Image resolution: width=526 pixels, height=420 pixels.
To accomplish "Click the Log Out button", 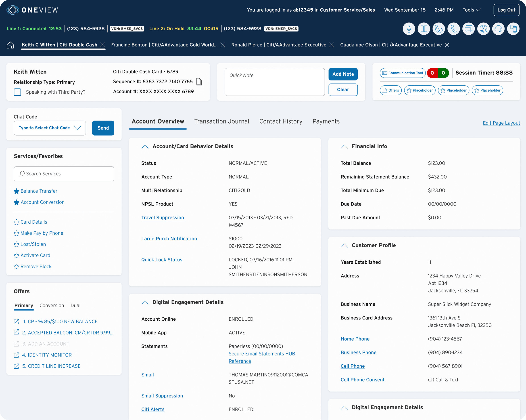I will click(x=507, y=10).
